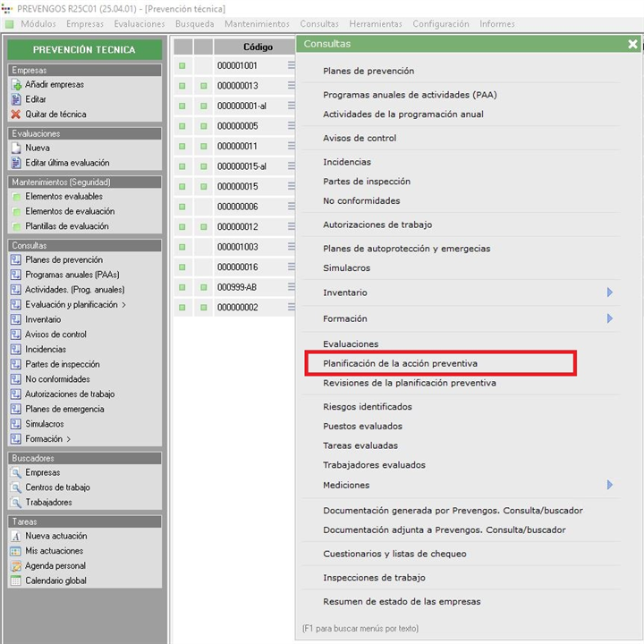Expand the Inventario submenu arrow
This screenshot has height=644, width=644.
(609, 292)
